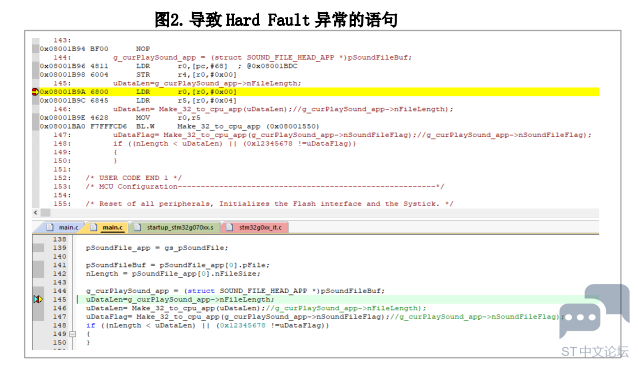The height and width of the screenshot is (367, 638).
Task: Collapse the code block at source line 149
Action: tap(72, 334)
